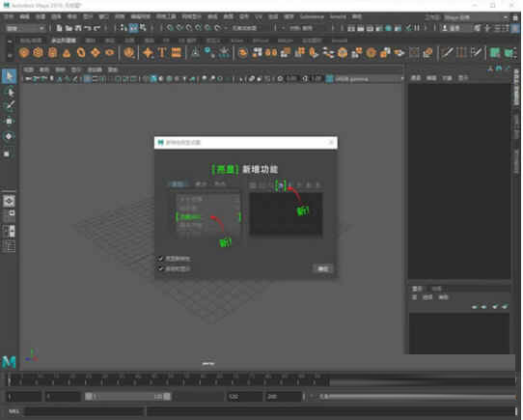Toggle snap to curves magnet icon
This screenshot has width=523, height=420.
click(x=179, y=28)
